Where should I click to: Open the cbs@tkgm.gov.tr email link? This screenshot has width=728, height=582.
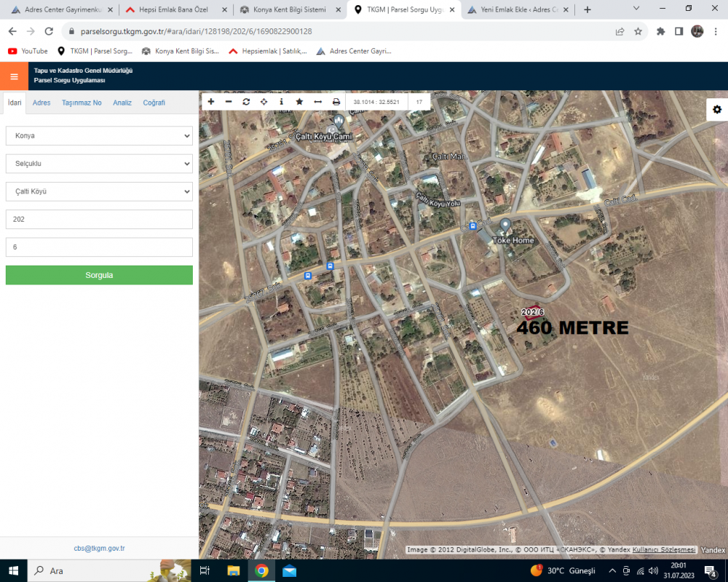pos(99,548)
